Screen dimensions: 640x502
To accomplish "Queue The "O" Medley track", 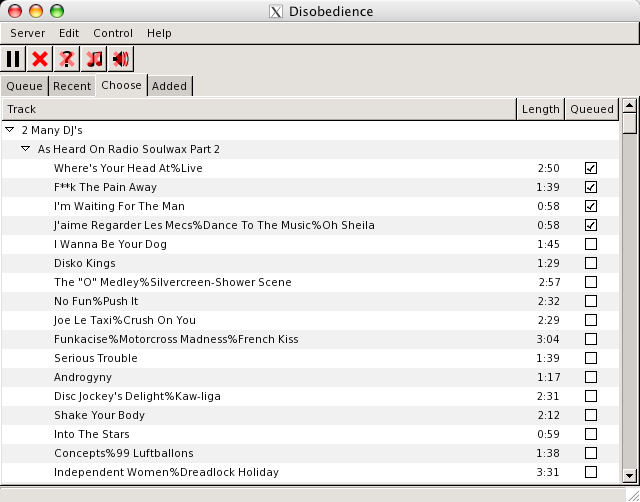I will (x=591, y=282).
